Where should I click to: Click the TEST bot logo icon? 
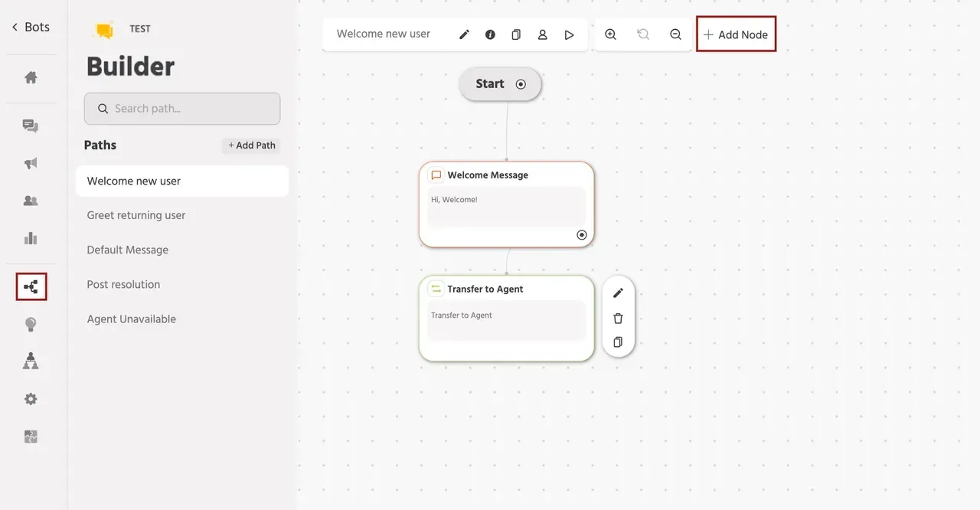[x=105, y=31]
